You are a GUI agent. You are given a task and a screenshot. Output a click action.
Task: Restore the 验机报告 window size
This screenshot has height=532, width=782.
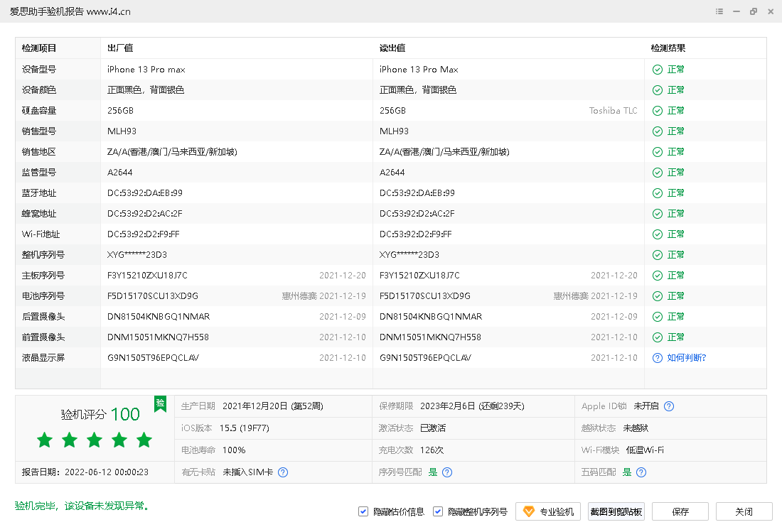pyautogui.click(x=754, y=11)
